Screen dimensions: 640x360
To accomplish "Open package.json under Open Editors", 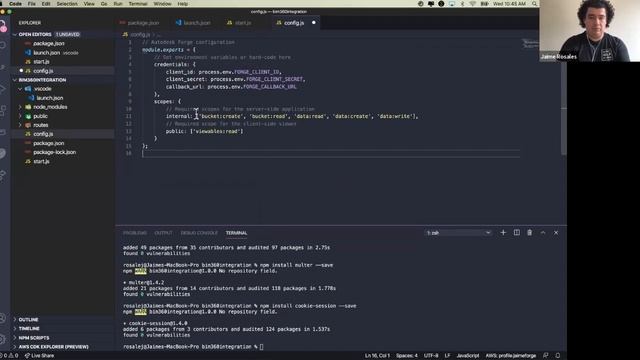I will tap(48, 44).
